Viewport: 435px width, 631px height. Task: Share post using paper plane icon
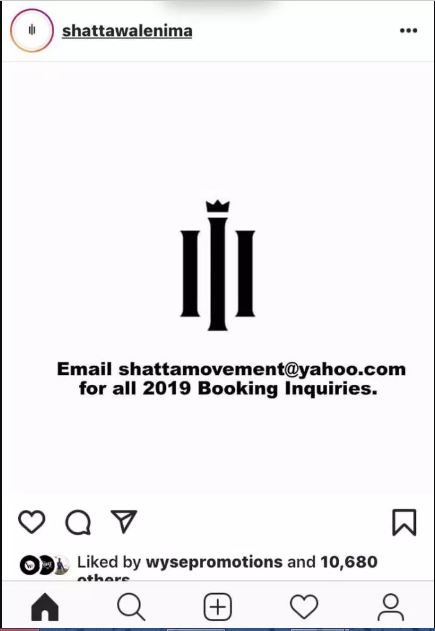point(124,521)
